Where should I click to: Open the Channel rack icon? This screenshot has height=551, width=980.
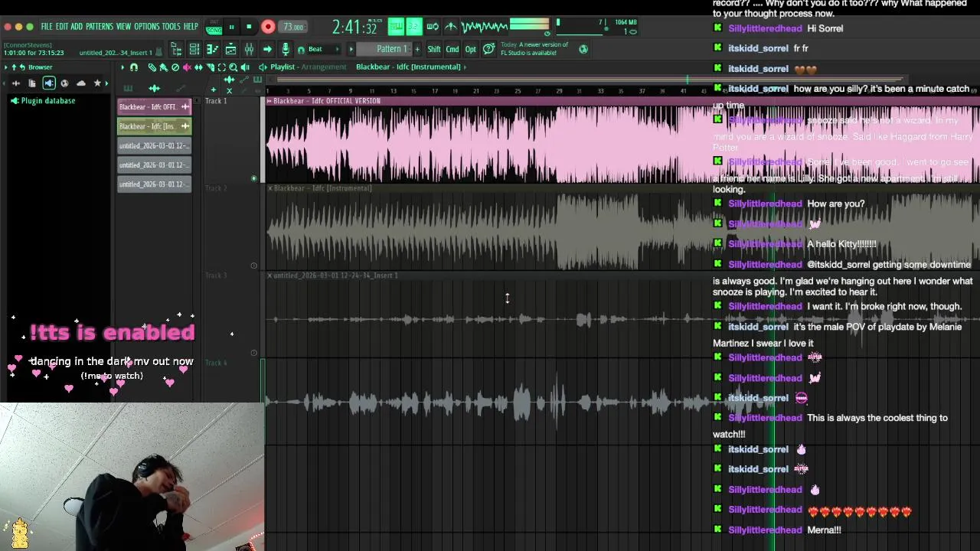click(x=194, y=50)
